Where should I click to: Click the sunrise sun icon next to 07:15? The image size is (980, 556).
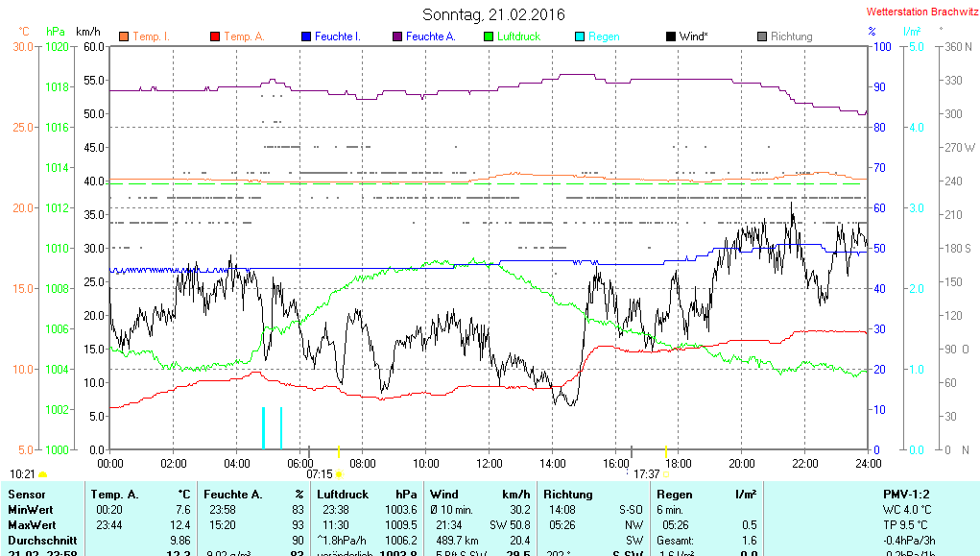click(339, 474)
